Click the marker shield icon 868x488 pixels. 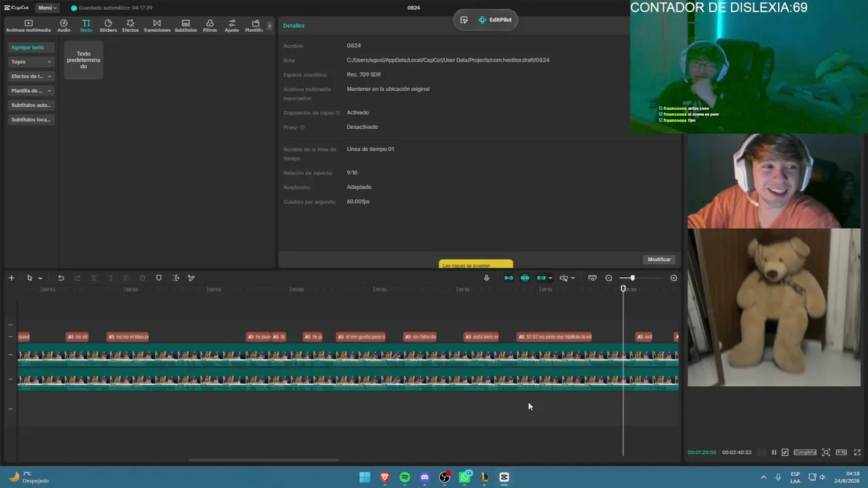point(159,278)
